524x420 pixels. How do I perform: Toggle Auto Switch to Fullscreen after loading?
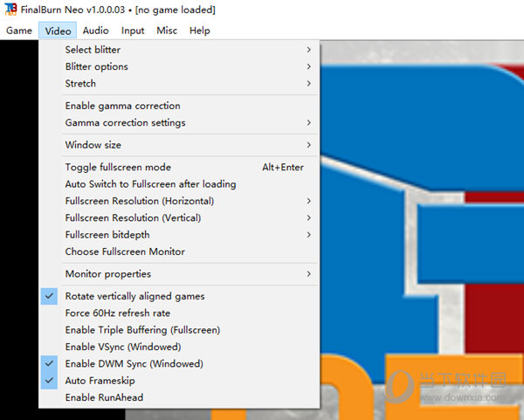coord(179,184)
